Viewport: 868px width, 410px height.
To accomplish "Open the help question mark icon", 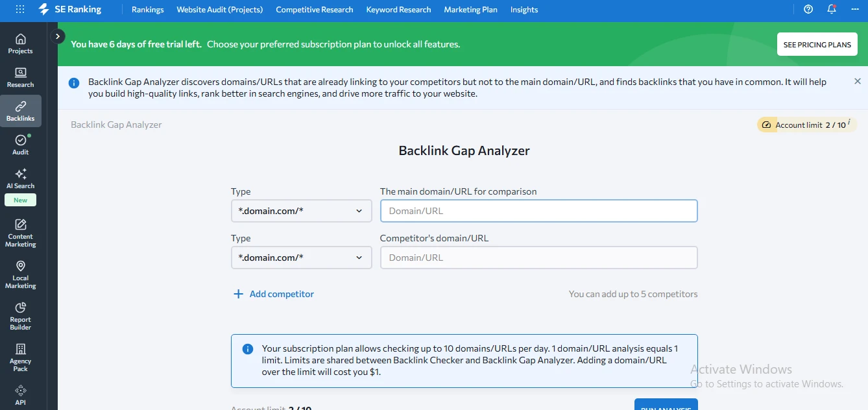I will click(x=808, y=9).
